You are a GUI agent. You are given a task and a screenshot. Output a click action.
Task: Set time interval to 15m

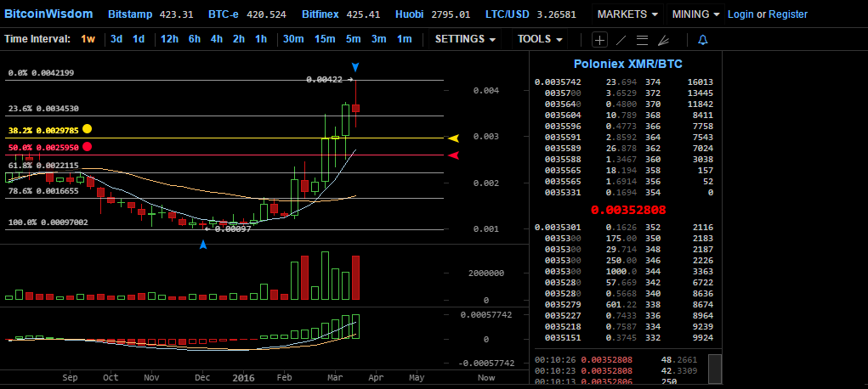[325, 39]
